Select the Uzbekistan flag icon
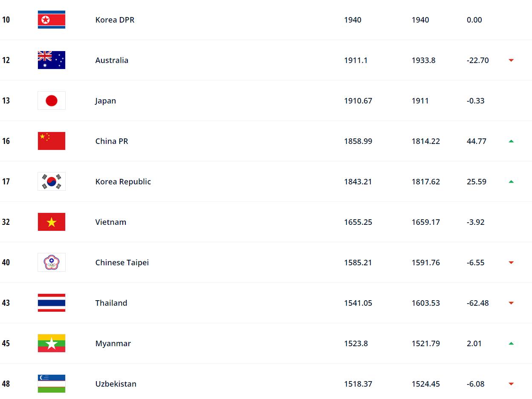Screen dimensions: 532x399 click(x=52, y=384)
